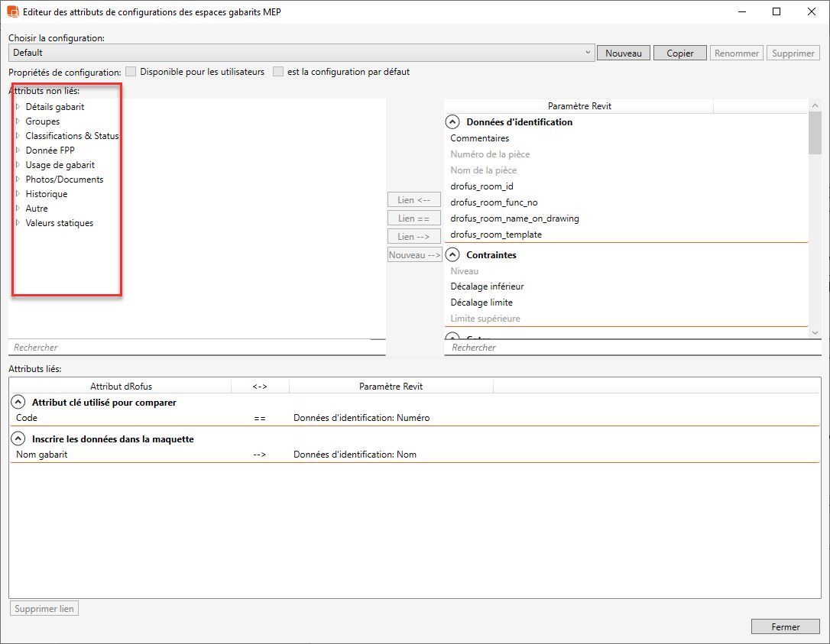The height and width of the screenshot is (644, 830).
Task: Enable Disponible pour les utilisateurs checkbox
Action: 131,72
